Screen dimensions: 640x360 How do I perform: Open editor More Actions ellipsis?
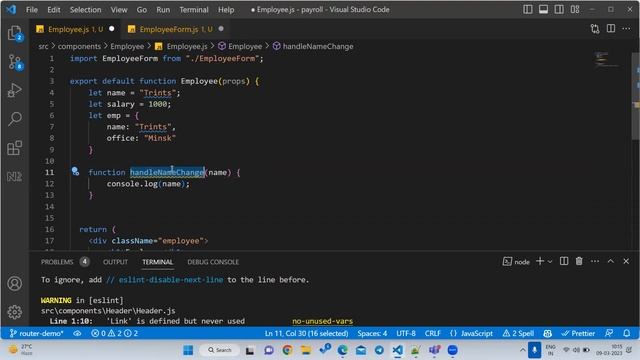click(x=626, y=29)
